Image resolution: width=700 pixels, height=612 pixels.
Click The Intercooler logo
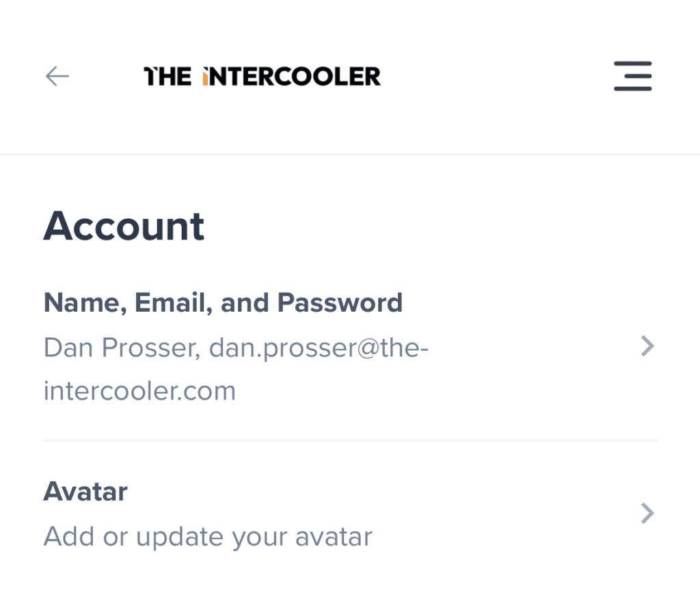coord(262,76)
